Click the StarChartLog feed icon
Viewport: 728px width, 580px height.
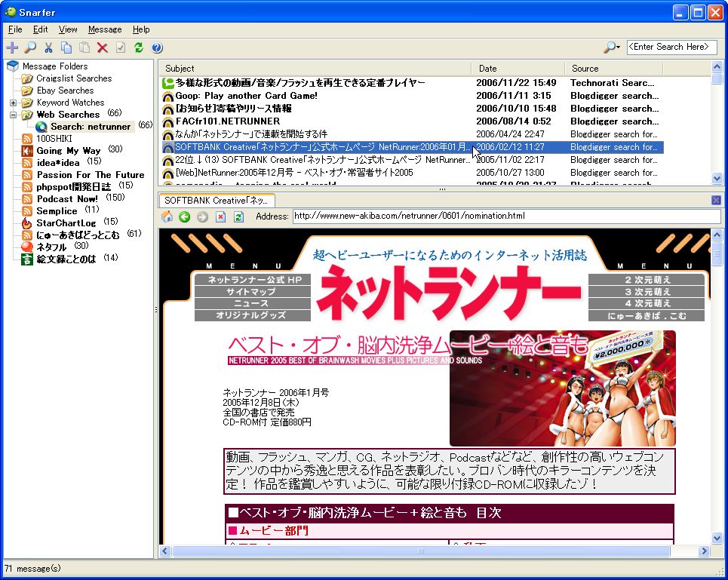pyautogui.click(x=27, y=223)
